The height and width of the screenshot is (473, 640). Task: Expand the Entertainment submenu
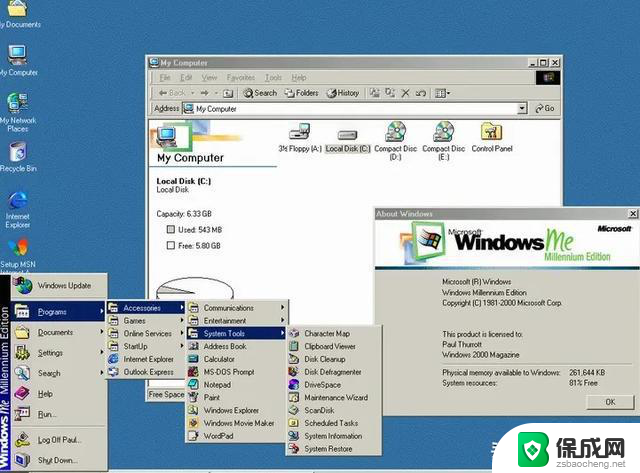[236, 321]
